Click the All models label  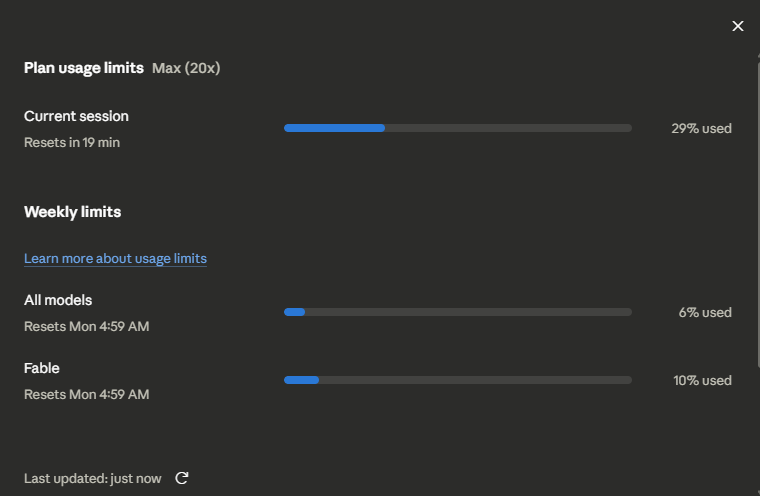(58, 300)
